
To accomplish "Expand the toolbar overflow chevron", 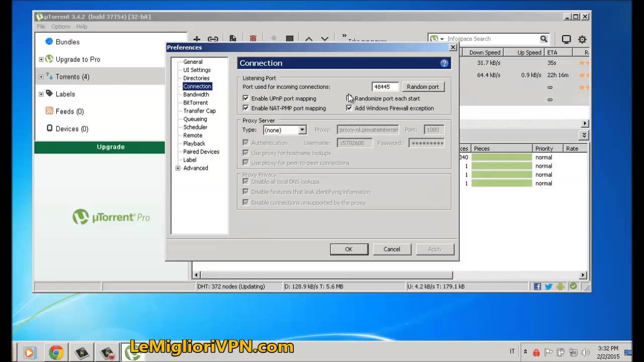I will 344,36.
